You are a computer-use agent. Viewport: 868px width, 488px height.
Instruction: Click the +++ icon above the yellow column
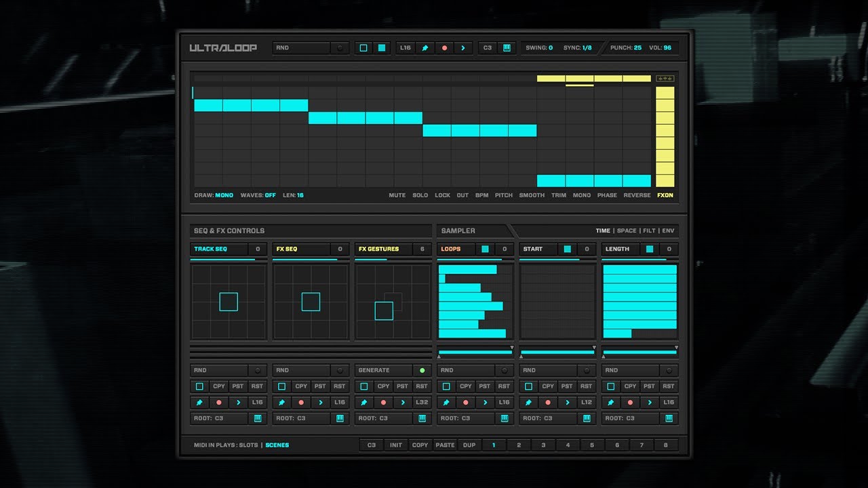pos(665,79)
